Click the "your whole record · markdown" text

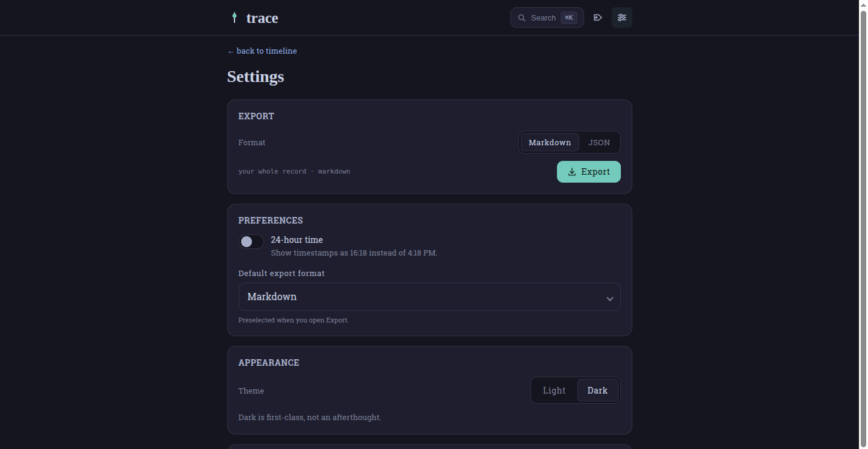click(x=294, y=171)
